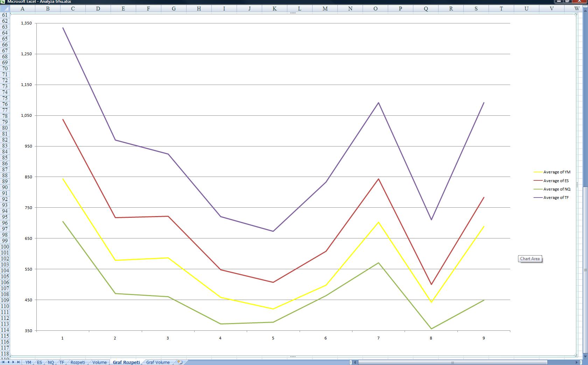Select column E header
The height and width of the screenshot is (365, 588).
[123, 8]
